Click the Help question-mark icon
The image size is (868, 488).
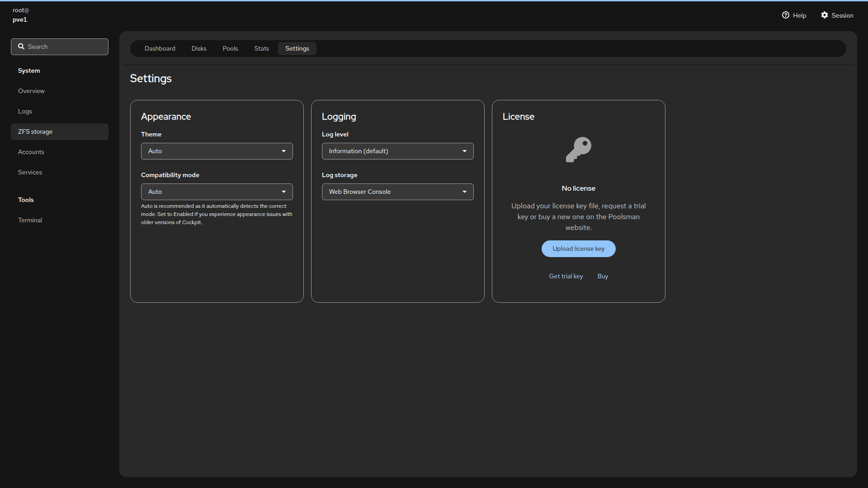coord(786,15)
